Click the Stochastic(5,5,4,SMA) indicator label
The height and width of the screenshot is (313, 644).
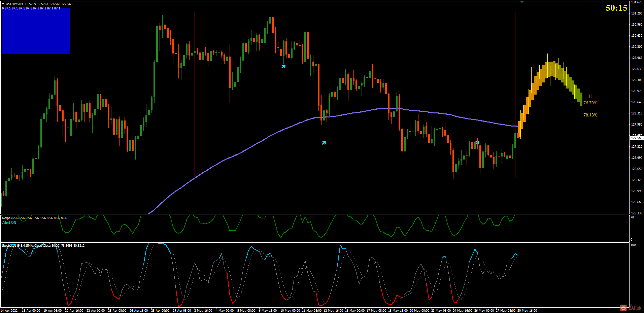[43, 246]
